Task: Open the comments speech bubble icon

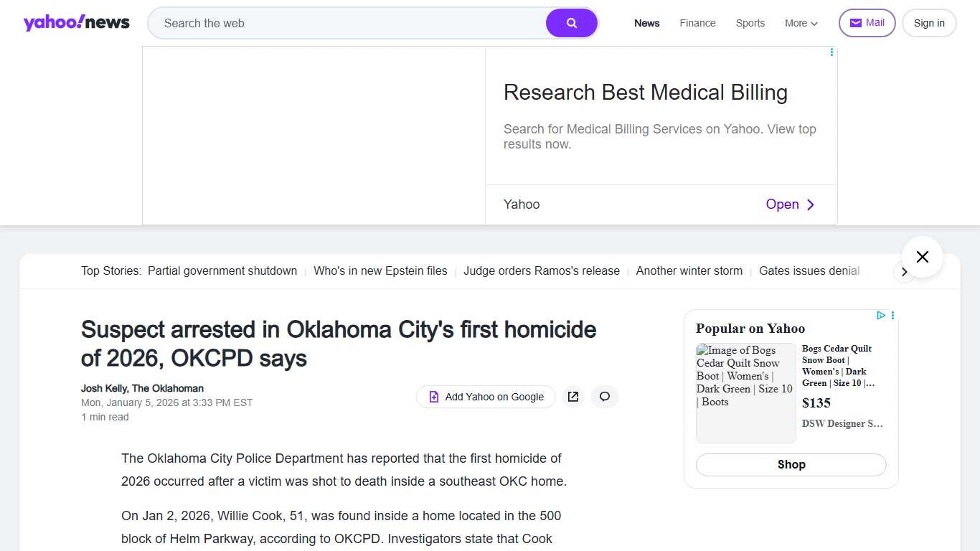Action: (604, 396)
